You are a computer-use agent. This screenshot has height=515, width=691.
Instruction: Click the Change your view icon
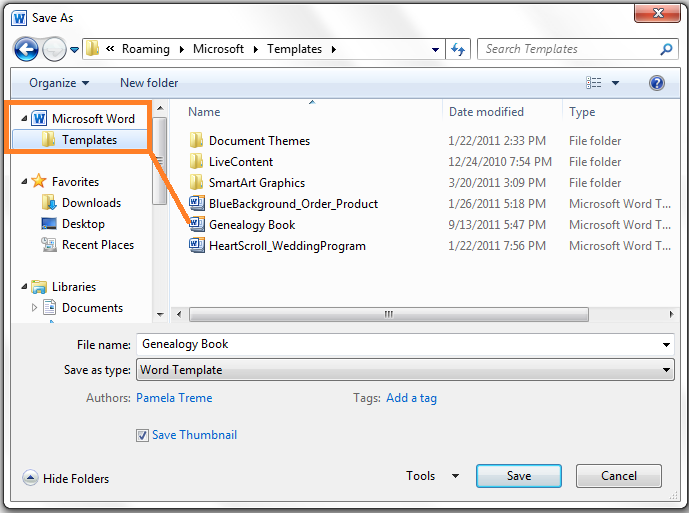point(593,83)
